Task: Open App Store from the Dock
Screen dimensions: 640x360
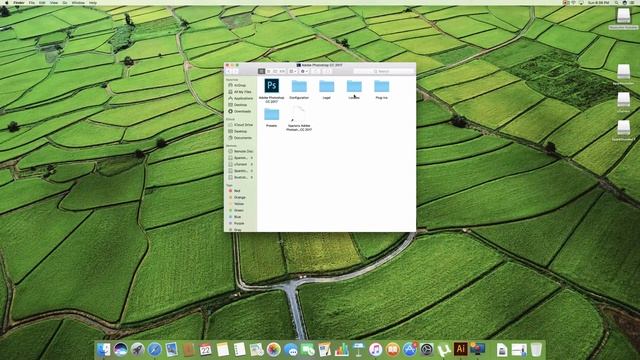Action: pos(409,349)
